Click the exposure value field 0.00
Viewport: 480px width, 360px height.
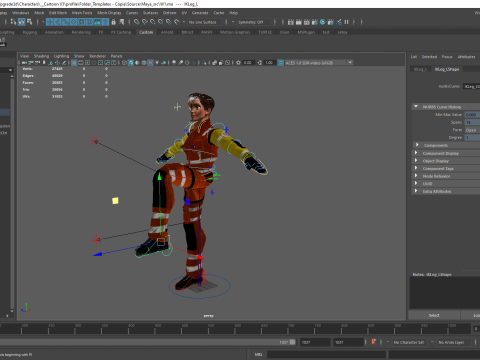(x=248, y=63)
